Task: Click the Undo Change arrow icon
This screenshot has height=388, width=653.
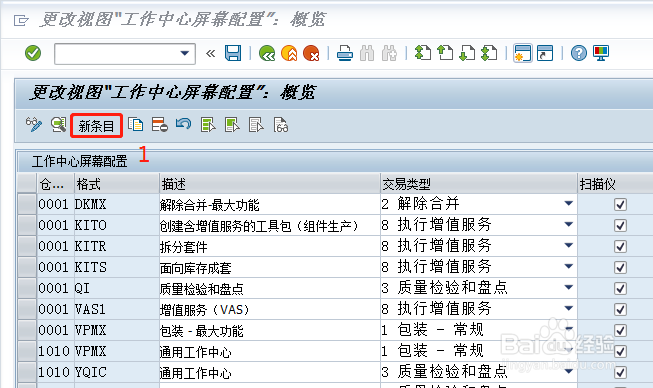Action: [x=184, y=124]
